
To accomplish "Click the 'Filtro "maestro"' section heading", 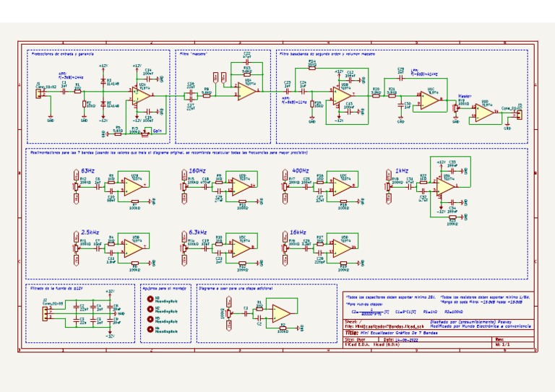I will pyautogui.click(x=193, y=54).
